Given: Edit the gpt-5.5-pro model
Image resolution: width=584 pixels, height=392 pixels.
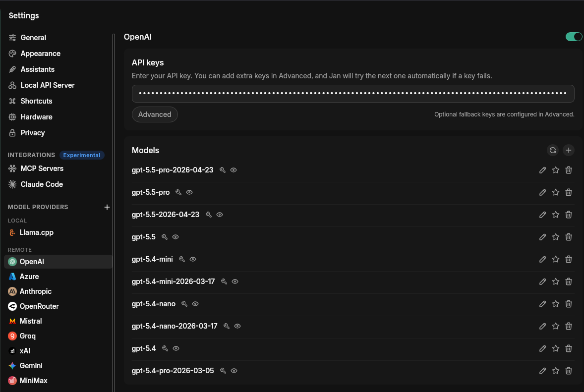Looking at the screenshot, I should tap(543, 192).
